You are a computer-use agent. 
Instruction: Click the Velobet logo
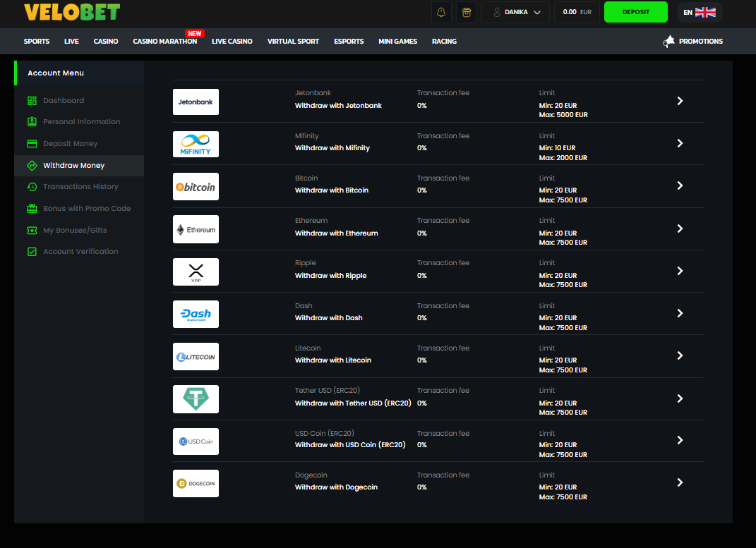[72, 12]
